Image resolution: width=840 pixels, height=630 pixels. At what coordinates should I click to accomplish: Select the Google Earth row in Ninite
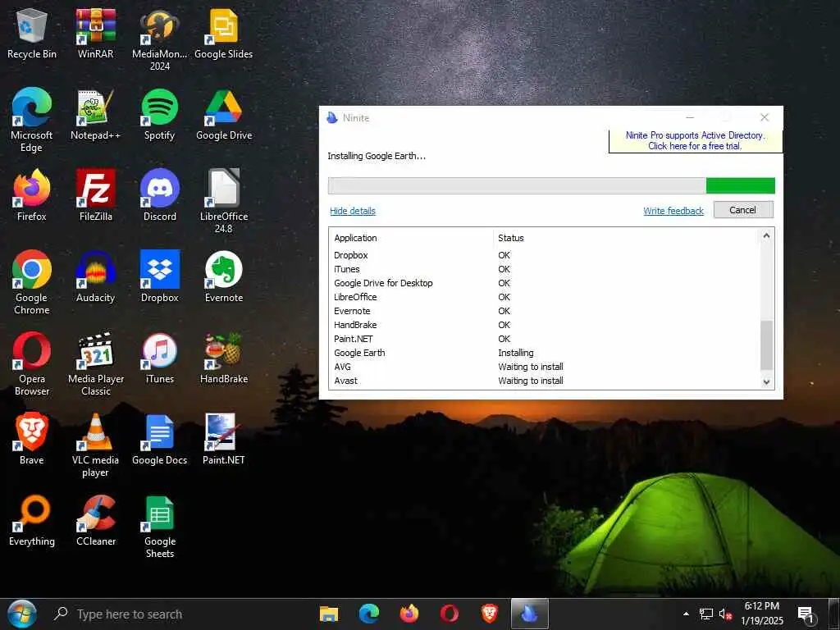tap(545, 353)
